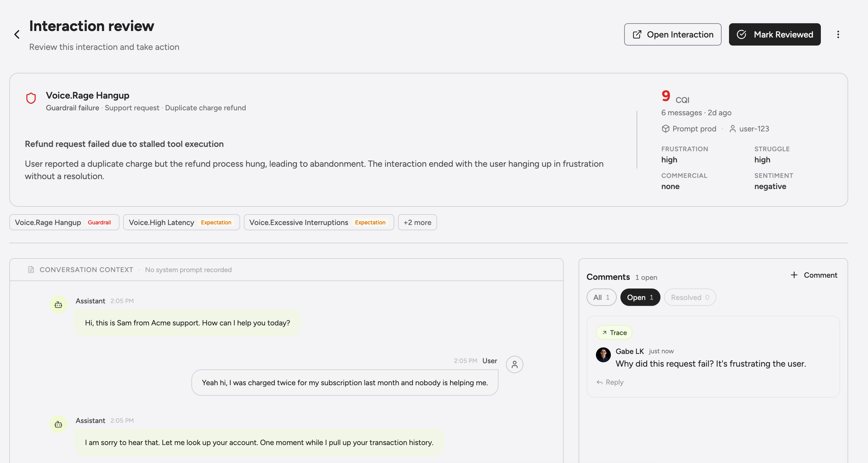868x463 pixels.
Task: Add a new Comment
Action: pyautogui.click(x=813, y=275)
